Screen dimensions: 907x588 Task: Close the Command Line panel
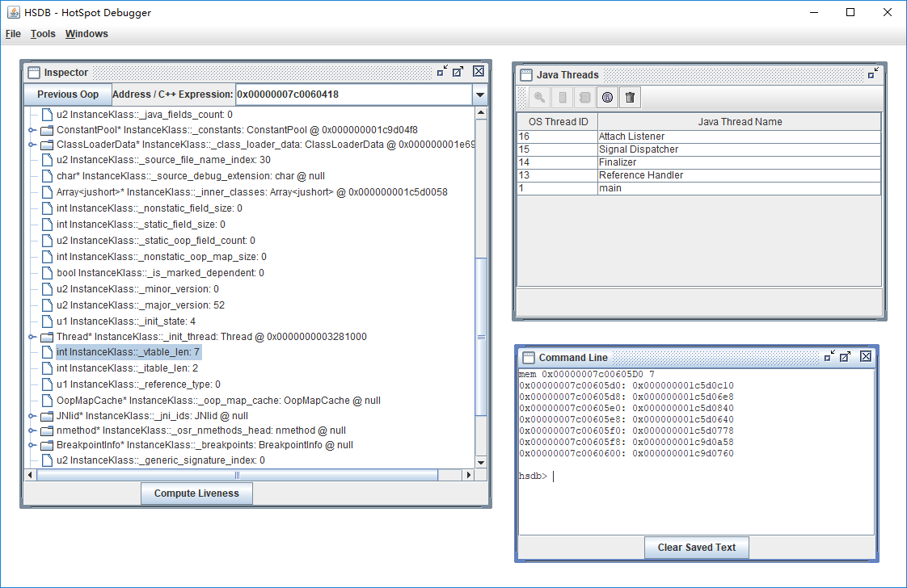pyautogui.click(x=865, y=356)
